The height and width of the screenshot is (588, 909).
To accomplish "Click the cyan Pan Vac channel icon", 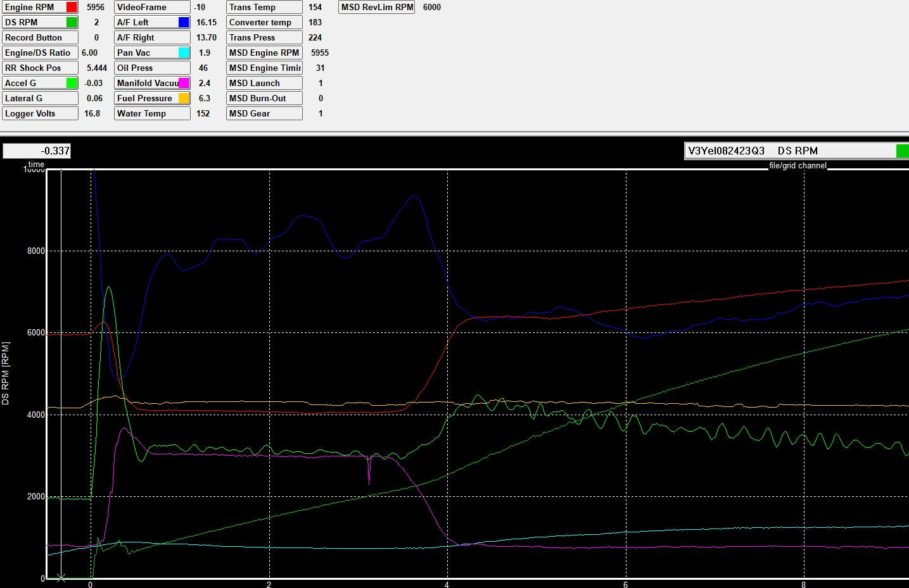I will pyautogui.click(x=183, y=53).
